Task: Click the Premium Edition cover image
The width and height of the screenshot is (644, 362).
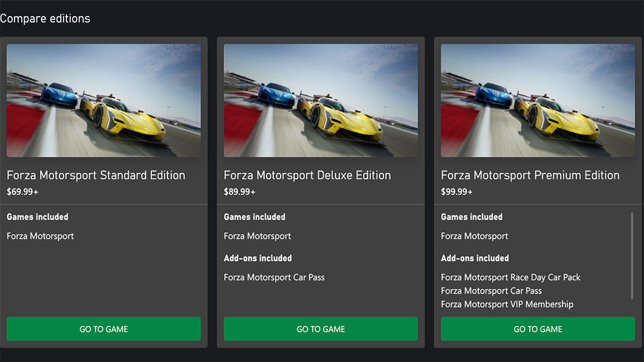Action: (x=537, y=100)
